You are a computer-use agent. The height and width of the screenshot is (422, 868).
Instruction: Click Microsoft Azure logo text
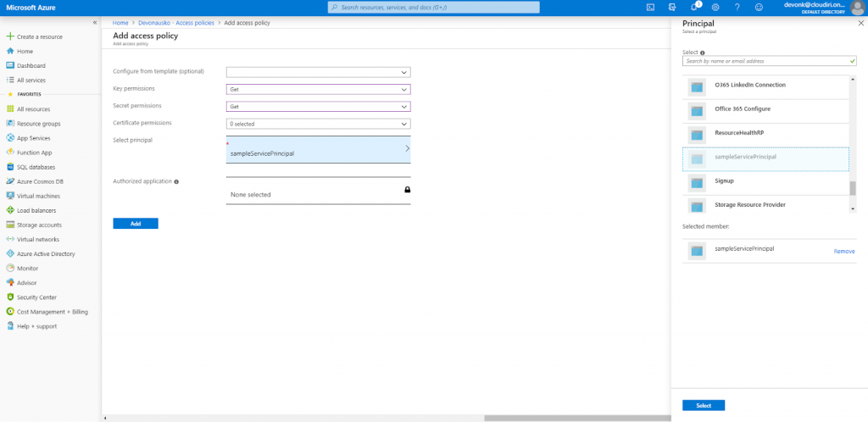31,8
